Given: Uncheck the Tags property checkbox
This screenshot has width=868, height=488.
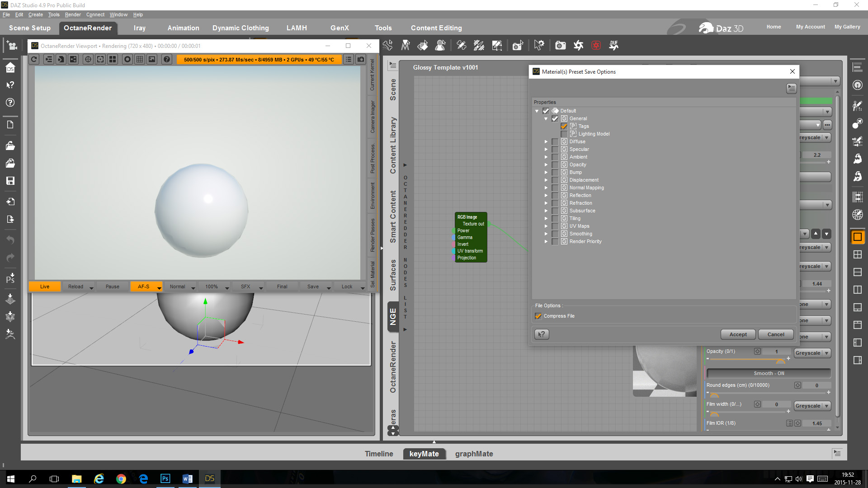Looking at the screenshot, I should (x=564, y=127).
